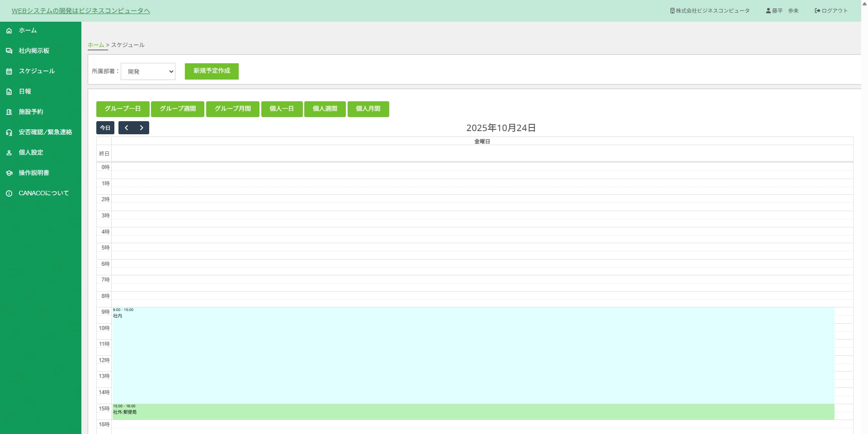Click the 社内掲示板 bulletin board icon

[x=9, y=51]
